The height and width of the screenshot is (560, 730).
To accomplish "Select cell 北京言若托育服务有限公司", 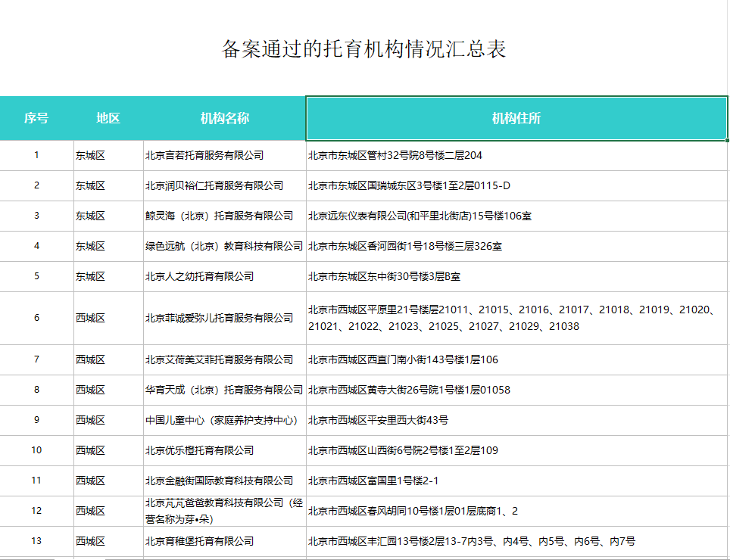I will (x=204, y=155).
